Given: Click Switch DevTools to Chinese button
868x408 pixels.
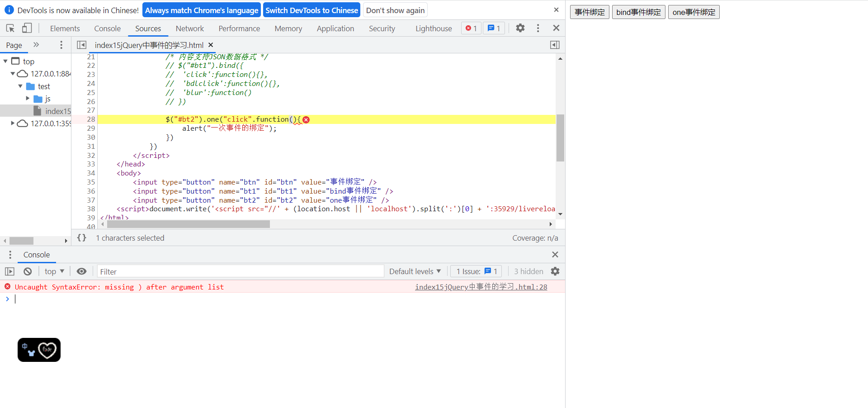Looking at the screenshot, I should (x=311, y=10).
